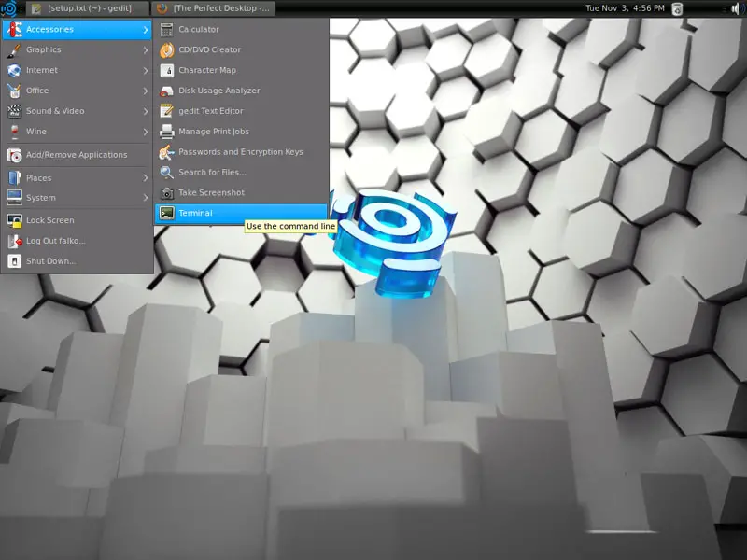Launch Terminal from the Accessories menu
Image resolution: width=747 pixels, height=560 pixels.
[x=241, y=214]
